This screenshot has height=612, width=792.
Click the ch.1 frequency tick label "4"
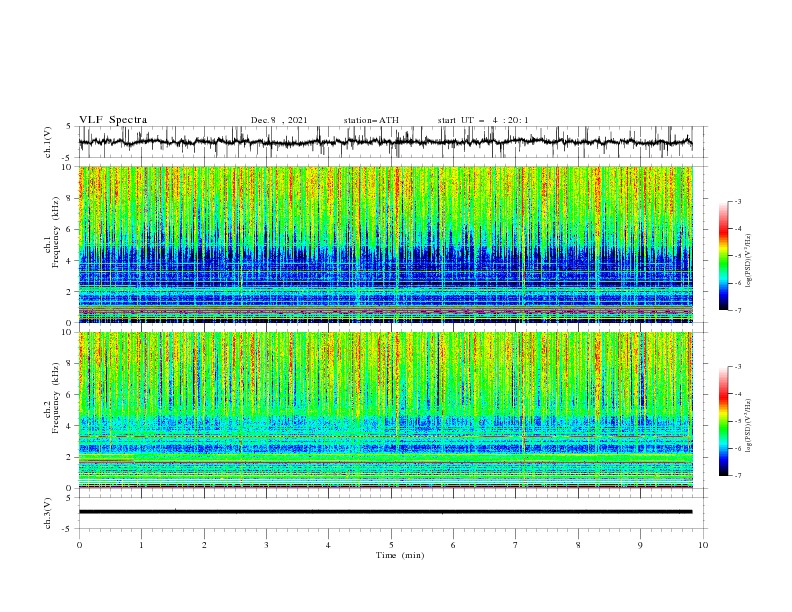(x=71, y=261)
